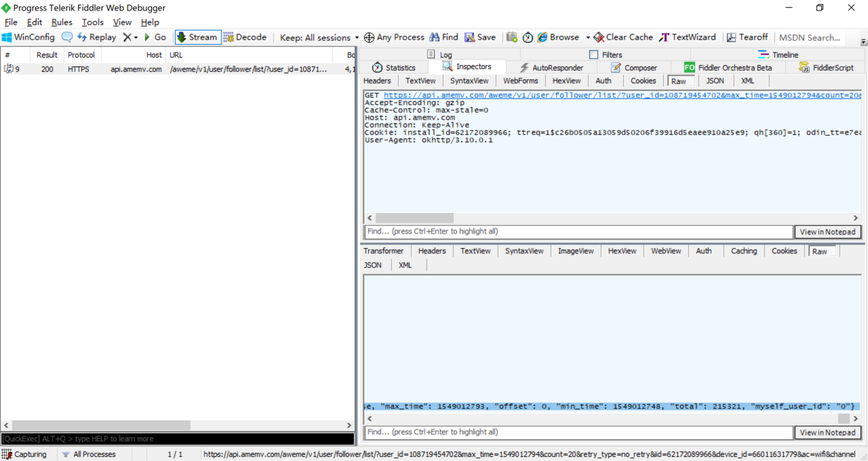This screenshot has width=868, height=461.
Task: Select request HexView inspector tab
Action: pos(566,81)
